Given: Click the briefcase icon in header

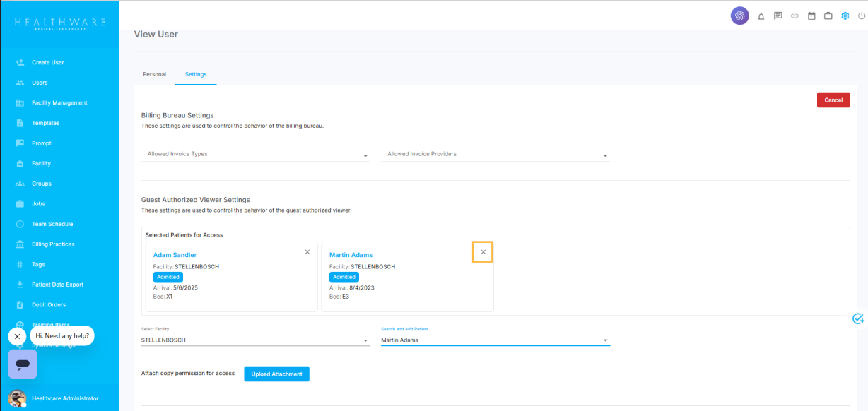Looking at the screenshot, I should (828, 16).
